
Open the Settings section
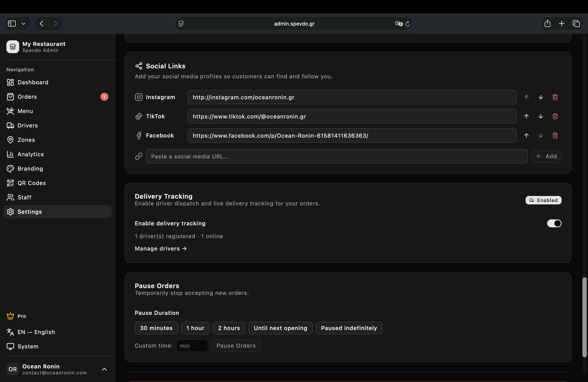(29, 212)
